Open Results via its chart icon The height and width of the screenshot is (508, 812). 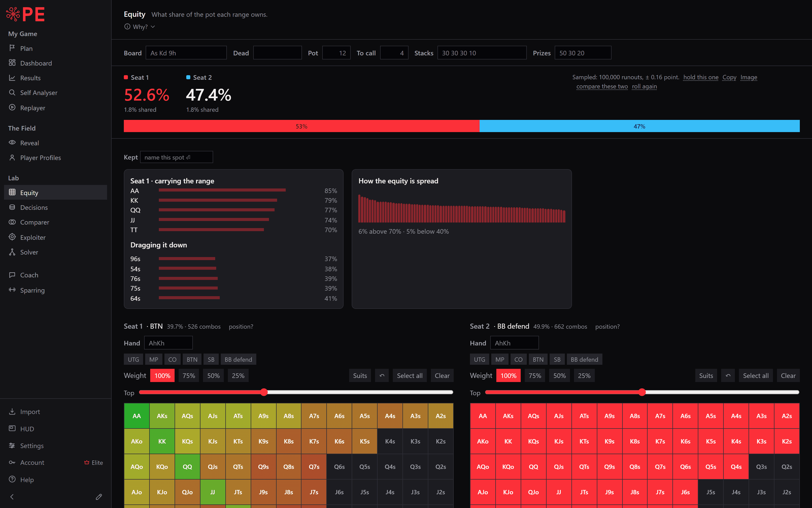[x=12, y=78]
